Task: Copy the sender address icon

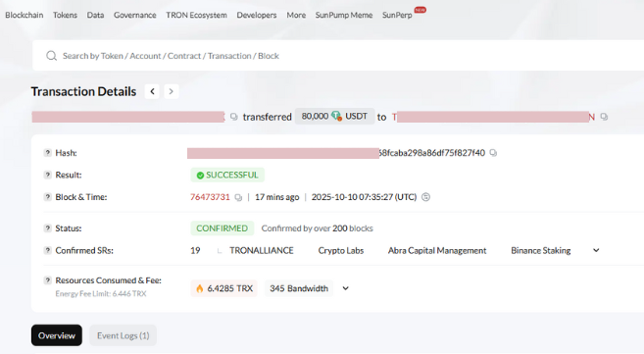Action: [234, 117]
